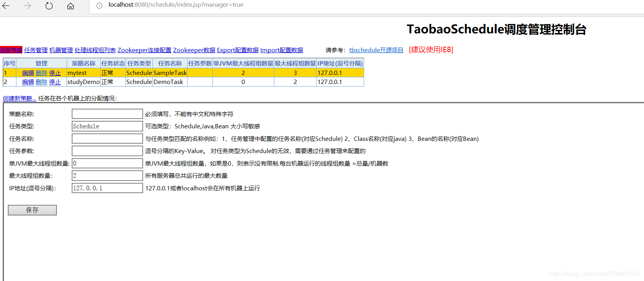The image size is (644, 281).
Task: Stop the studyDemo strategy via 停止
Action: tap(55, 82)
